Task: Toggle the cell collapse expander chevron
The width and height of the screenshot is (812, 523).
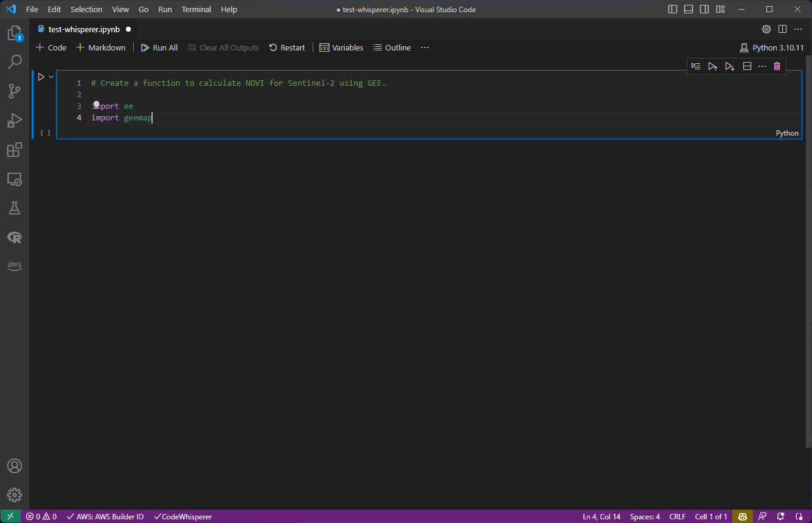Action: pyautogui.click(x=50, y=77)
